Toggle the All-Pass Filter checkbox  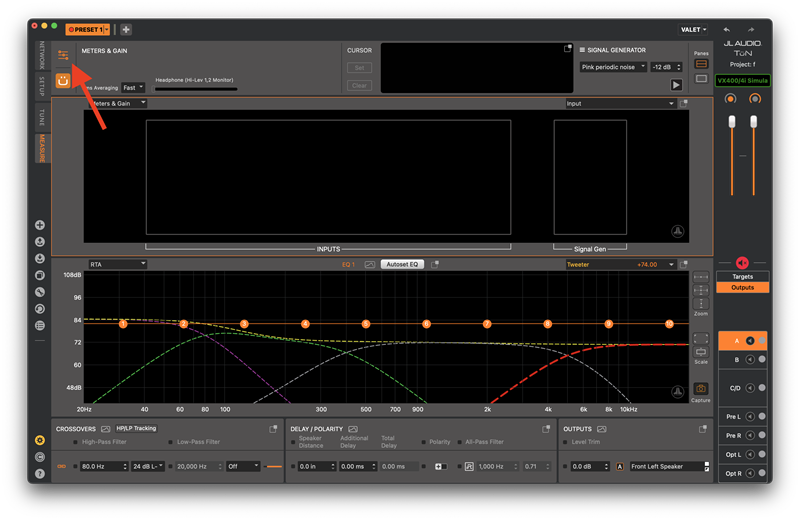tap(460, 442)
